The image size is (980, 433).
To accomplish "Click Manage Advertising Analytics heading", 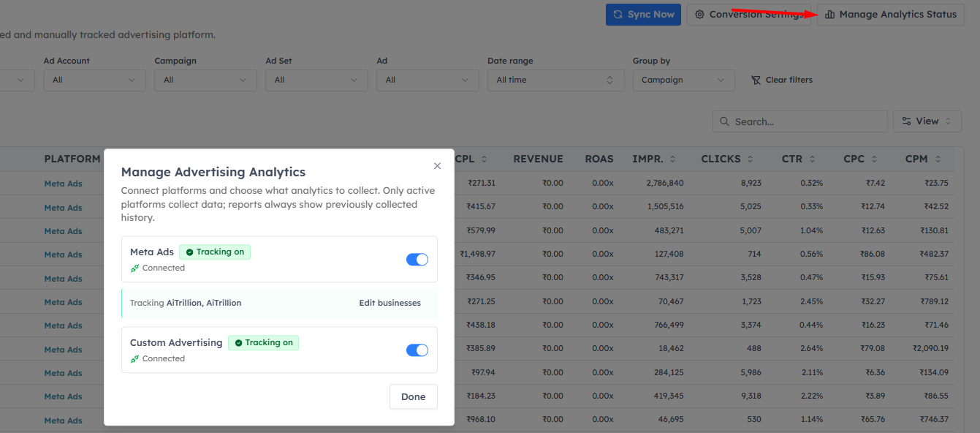I will pyautogui.click(x=213, y=173).
